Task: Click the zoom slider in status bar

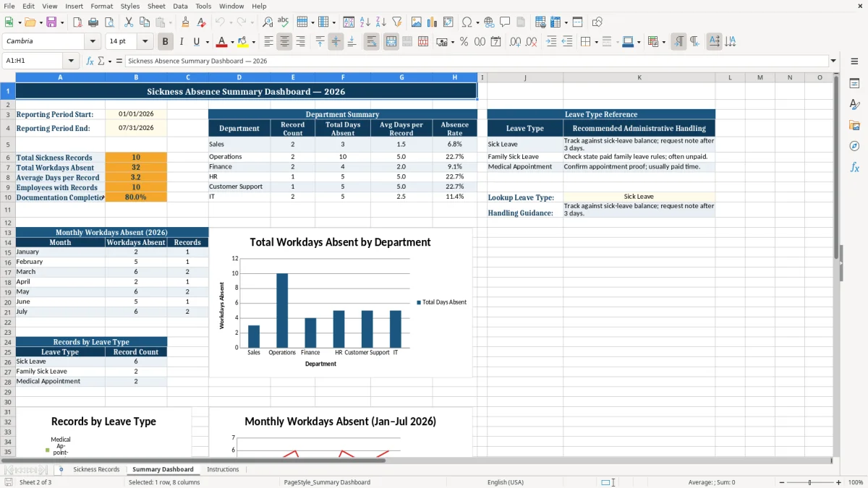Action: point(809,482)
